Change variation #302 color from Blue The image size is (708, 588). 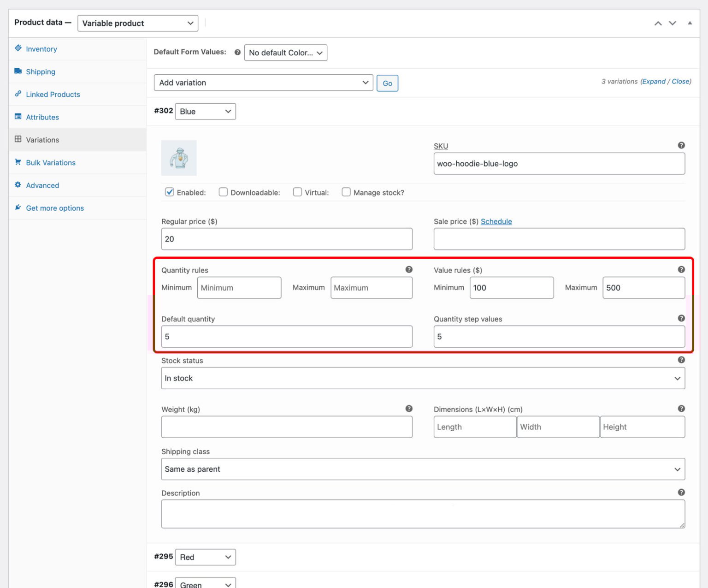tap(205, 111)
